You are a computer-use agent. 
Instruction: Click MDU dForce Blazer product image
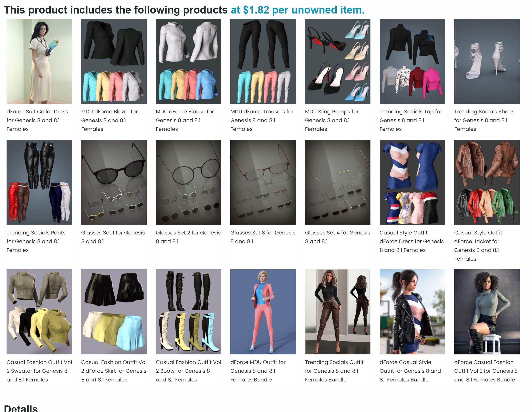[x=114, y=61]
